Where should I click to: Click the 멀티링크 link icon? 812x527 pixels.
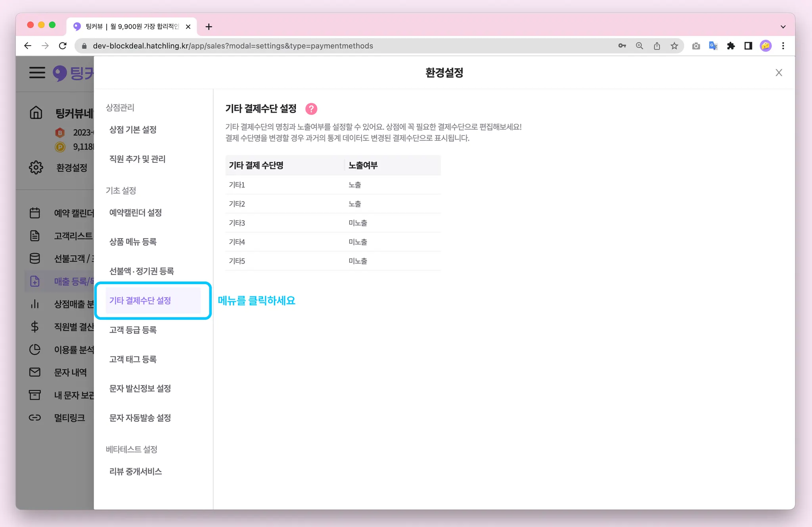point(35,417)
